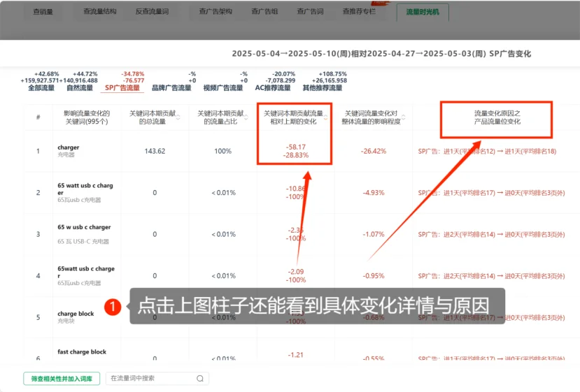Click total traffic value 143.62

tap(155, 151)
